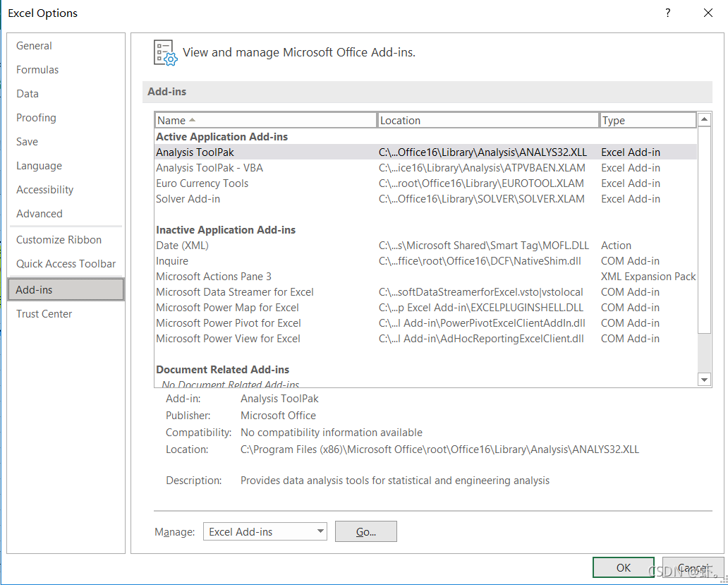Click the scrollbar up arrow in add-ins list
Screen dimensions: 728x585
point(704,119)
